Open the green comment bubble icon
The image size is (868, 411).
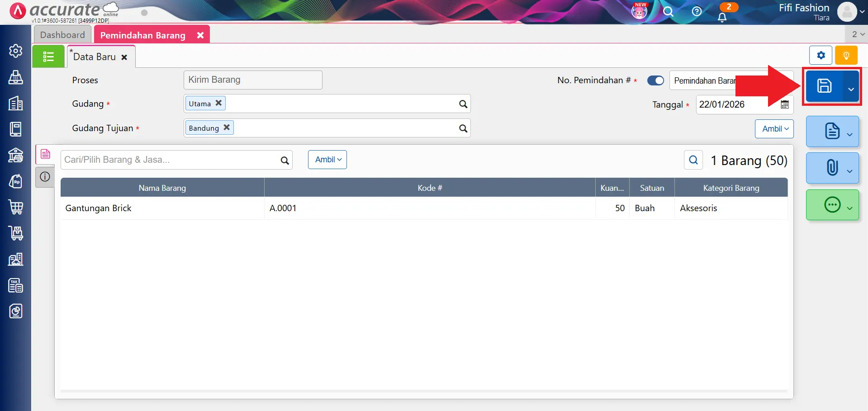pyautogui.click(x=832, y=205)
